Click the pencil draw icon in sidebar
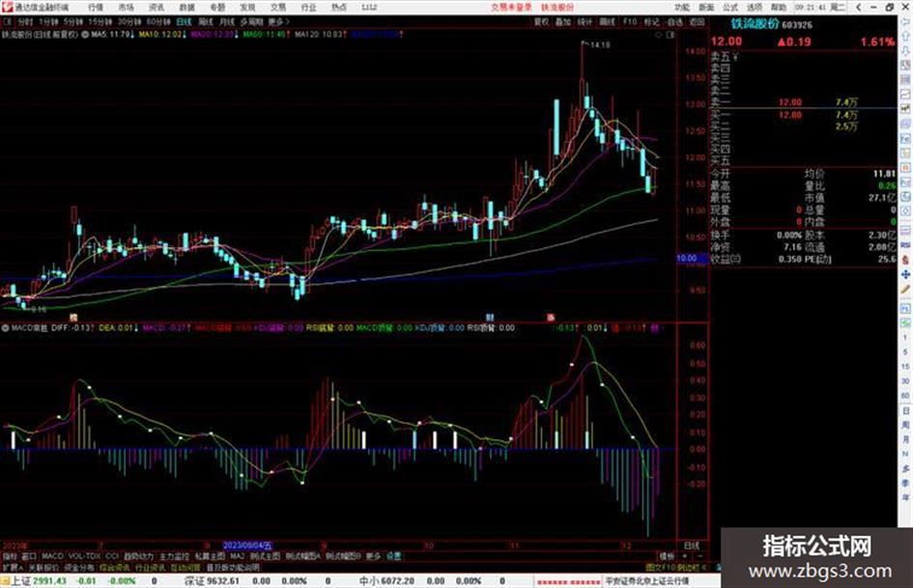The image size is (913, 588). click(905, 290)
